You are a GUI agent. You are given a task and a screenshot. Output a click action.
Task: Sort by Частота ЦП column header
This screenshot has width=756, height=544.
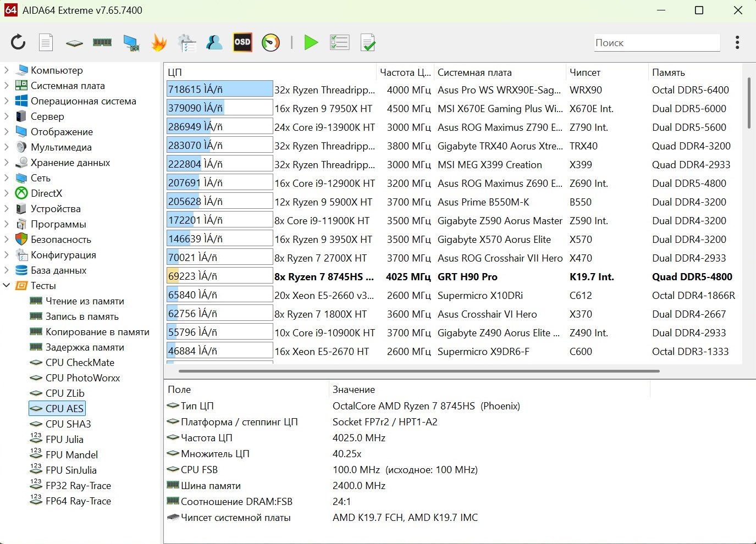[405, 73]
